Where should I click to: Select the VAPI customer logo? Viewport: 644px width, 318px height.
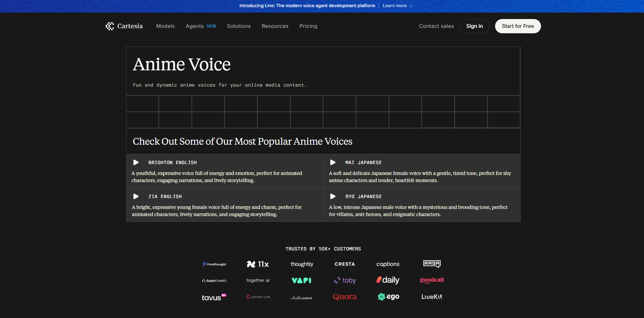[x=301, y=280]
